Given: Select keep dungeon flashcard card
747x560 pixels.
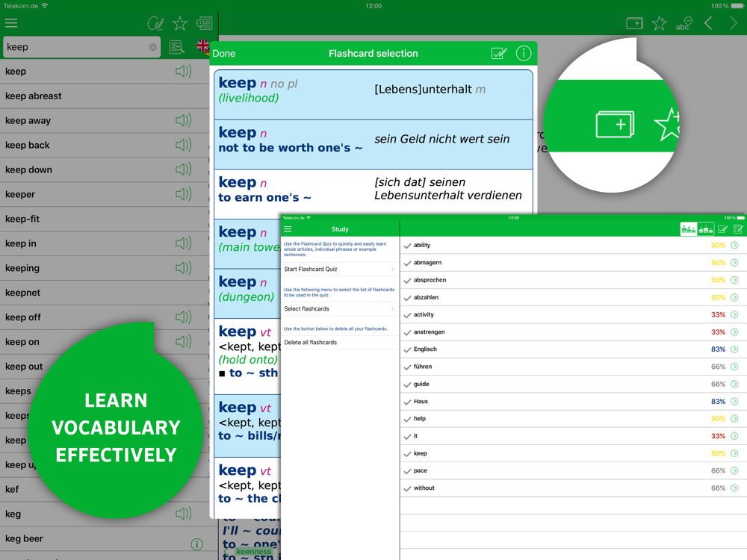Looking at the screenshot, I should coord(247,293).
